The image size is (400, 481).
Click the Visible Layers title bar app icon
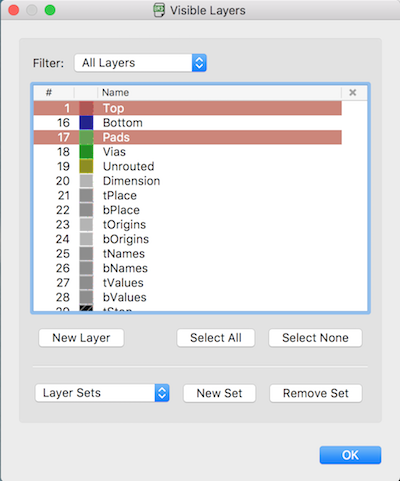pyautogui.click(x=159, y=10)
